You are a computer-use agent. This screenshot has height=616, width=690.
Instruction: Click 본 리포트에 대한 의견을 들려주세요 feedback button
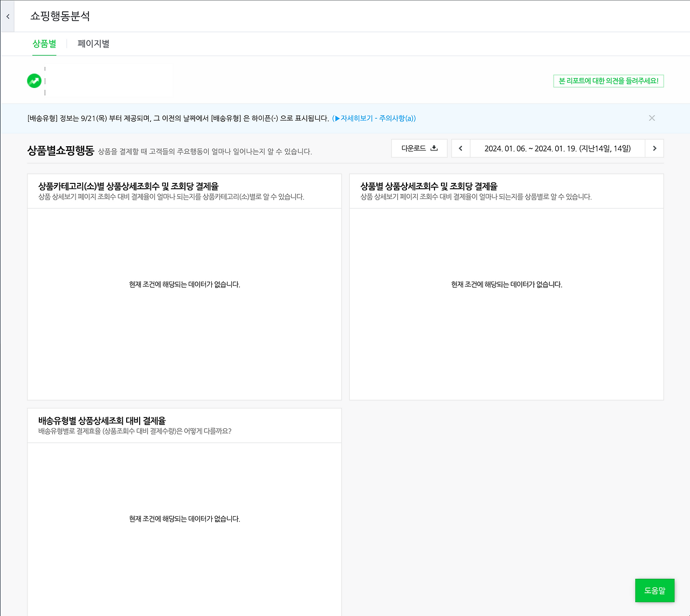pyautogui.click(x=608, y=80)
